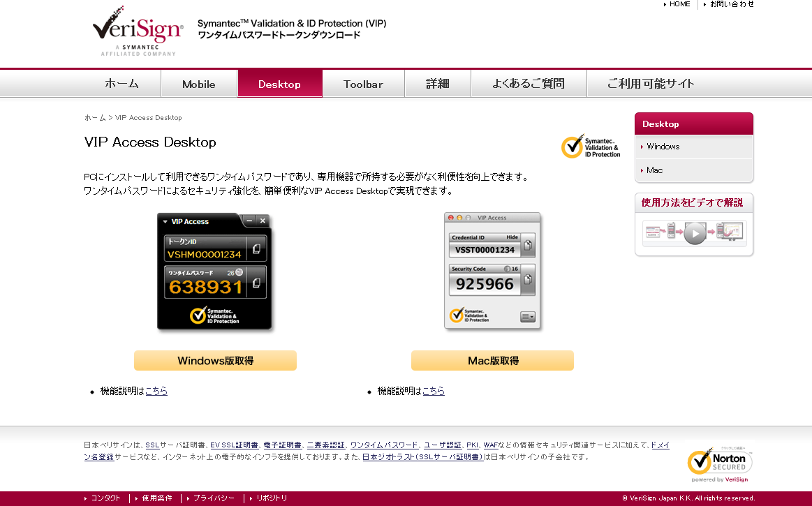Click the 使用条件 link in footer bar
Image resolution: width=812 pixels, height=506 pixels.
[157, 498]
